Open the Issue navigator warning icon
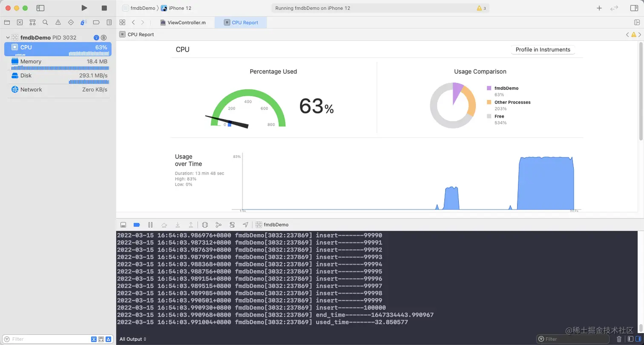 58,22
